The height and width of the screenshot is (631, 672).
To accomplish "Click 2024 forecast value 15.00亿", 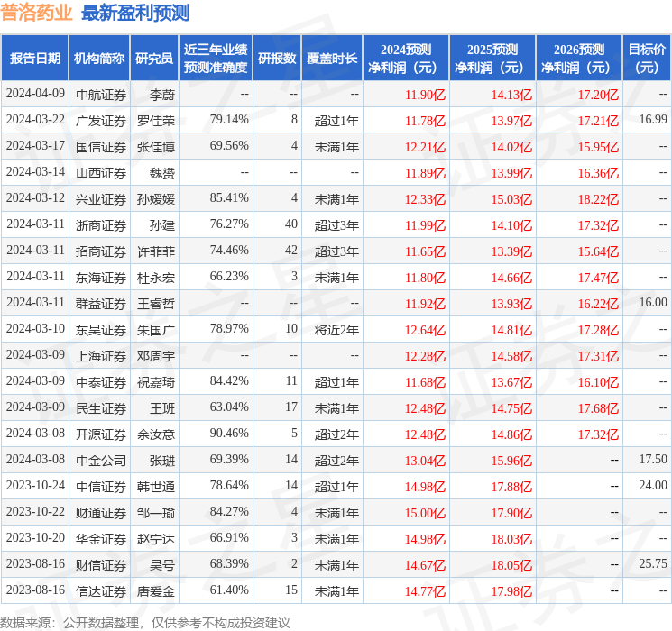I will [425, 513].
